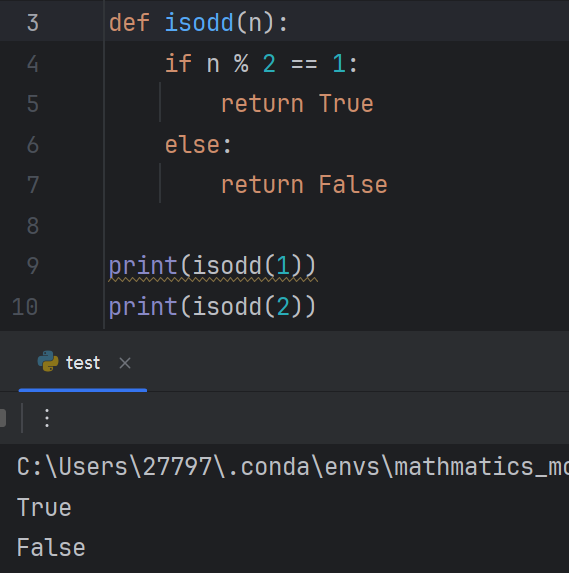This screenshot has height=573, width=569.
Task: Click the conda interpreter path in console
Action: (x=293, y=467)
